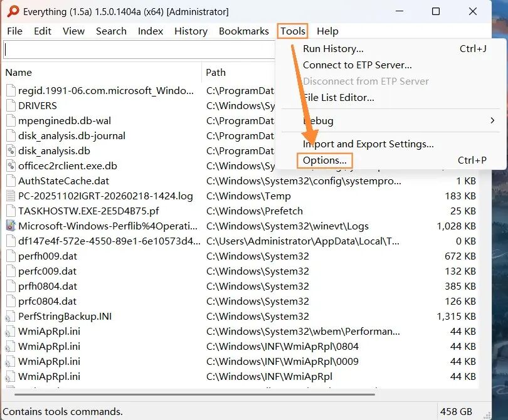Click the prfh0804.dat file icon
The height and width of the screenshot is (420, 508).
tap(11, 286)
